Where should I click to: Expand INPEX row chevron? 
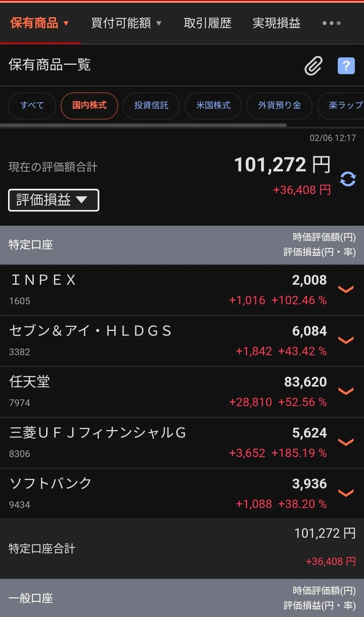[346, 289]
